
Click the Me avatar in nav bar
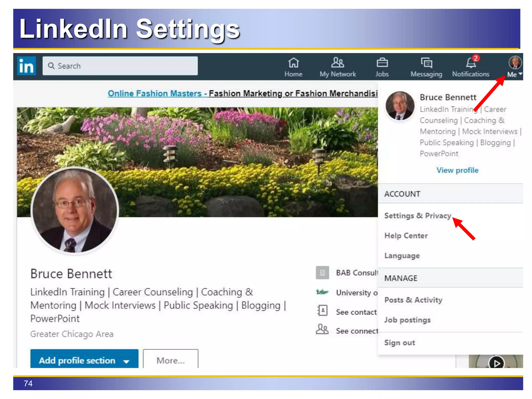pos(515,63)
